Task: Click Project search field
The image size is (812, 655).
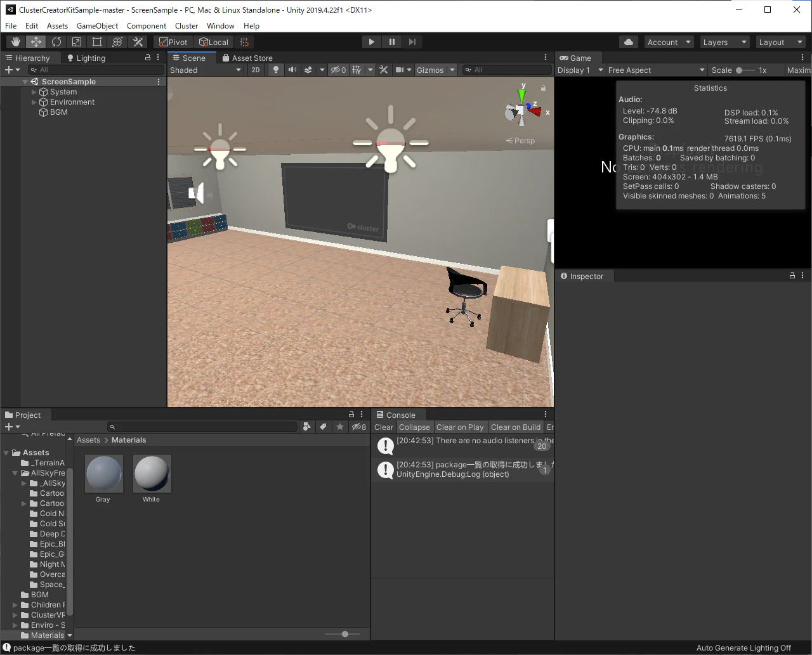Action: click(x=202, y=427)
